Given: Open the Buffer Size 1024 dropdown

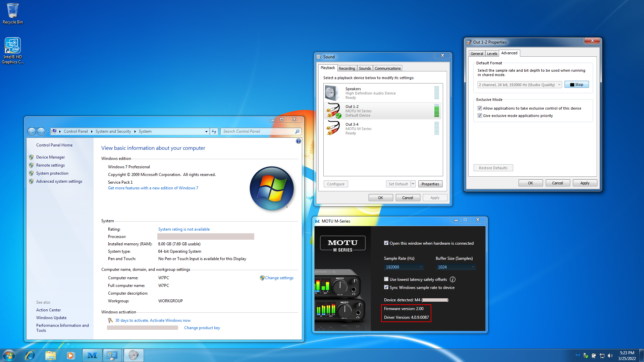Looking at the screenshot, I should tap(456, 267).
